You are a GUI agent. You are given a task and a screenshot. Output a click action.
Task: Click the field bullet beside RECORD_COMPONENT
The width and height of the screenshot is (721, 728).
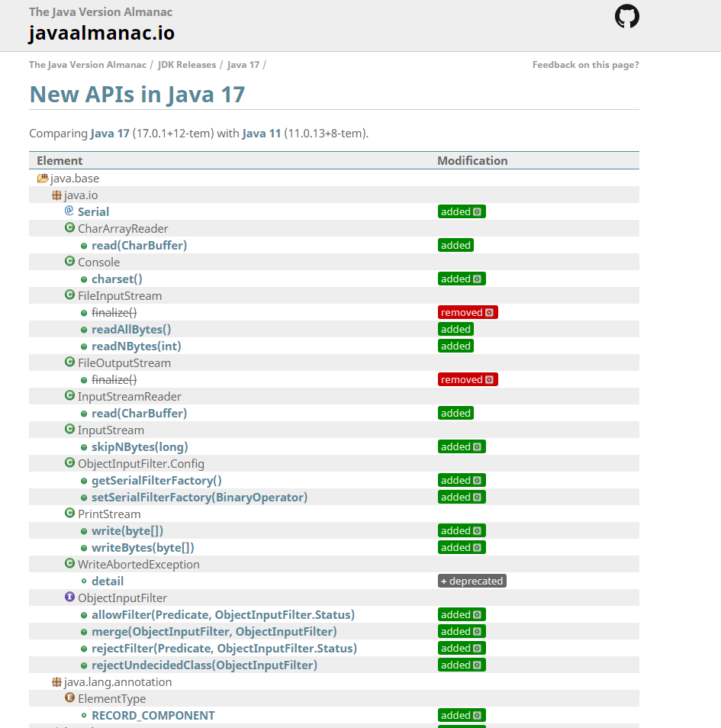(84, 716)
